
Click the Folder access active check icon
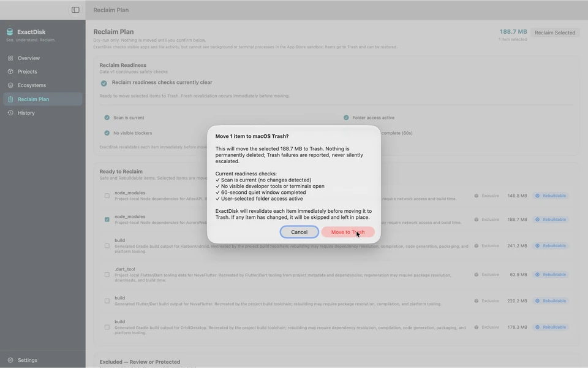point(346,118)
